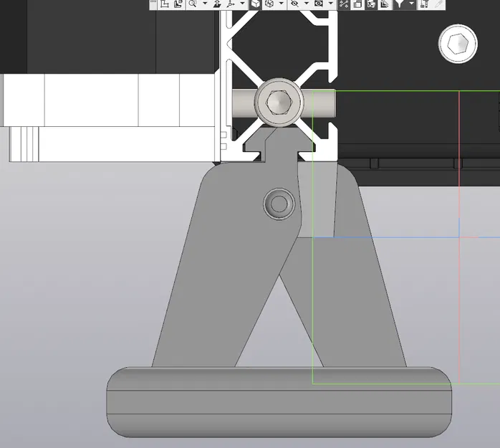Select the round pivot pin on the foot bracket
This screenshot has height=448, width=500.
pyautogui.click(x=279, y=204)
